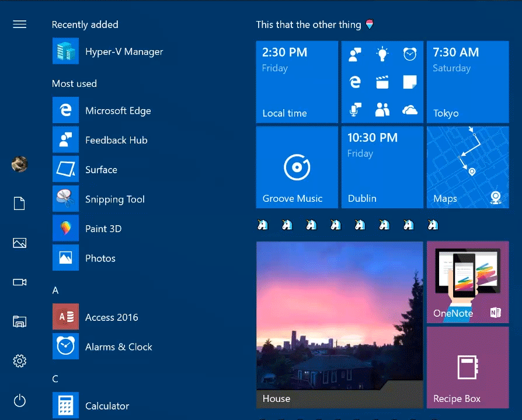Viewport: 522px width, 420px height.
Task: Open the Microsoft Edge icon inside the tile folder
Action: [x=355, y=82]
